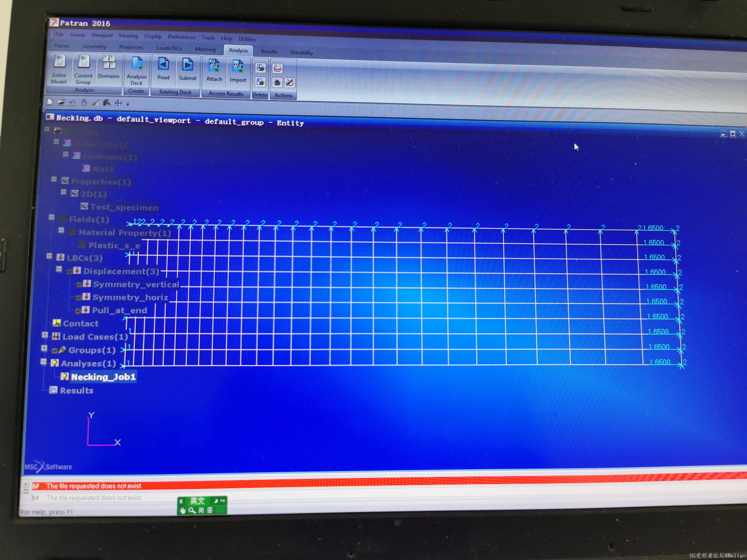Switch to the Results ribbon tab

269,51
